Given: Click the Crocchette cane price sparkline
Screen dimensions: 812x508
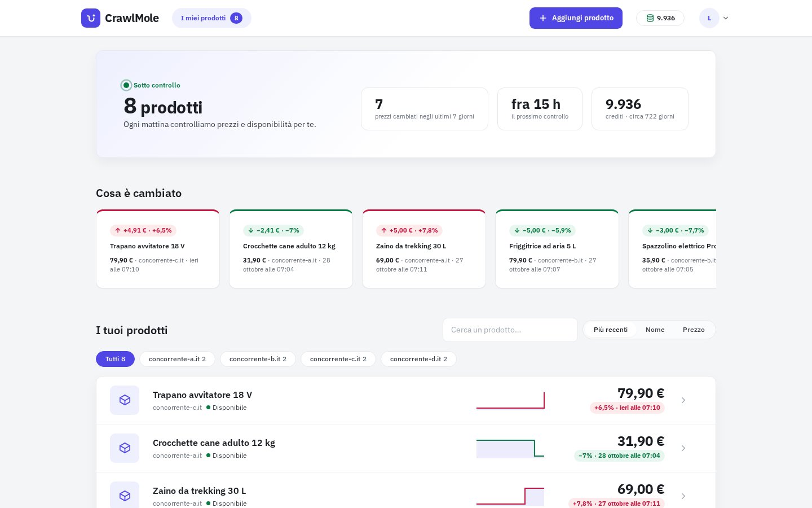Looking at the screenshot, I should pyautogui.click(x=510, y=448).
